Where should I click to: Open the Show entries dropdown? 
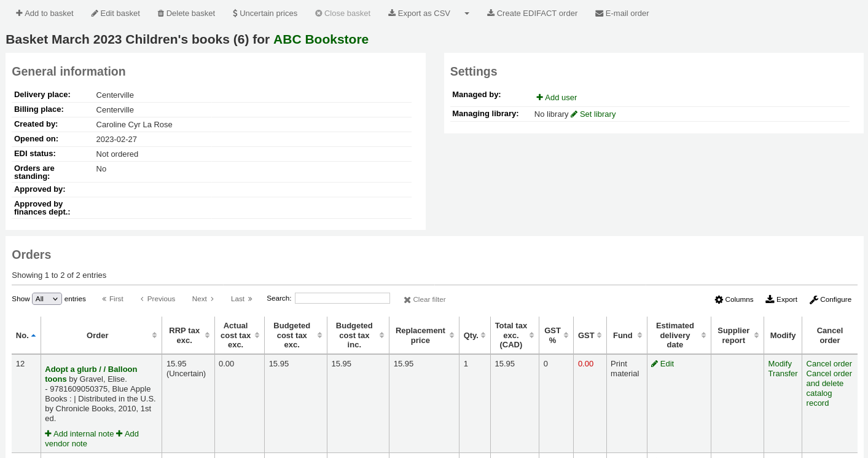click(x=47, y=299)
